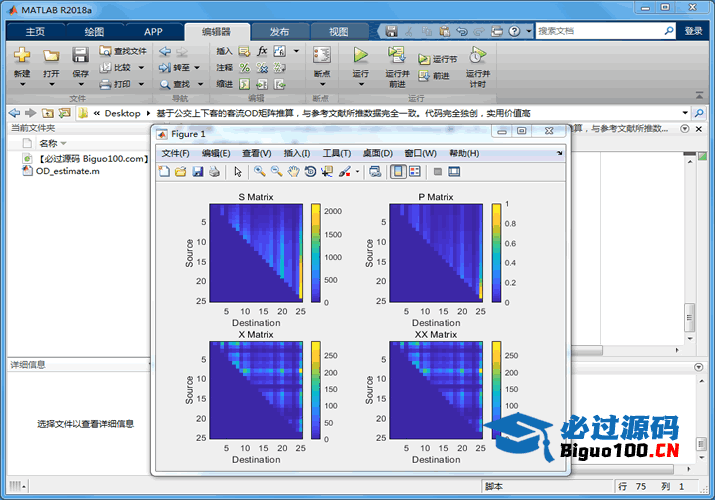Toggle the insert colorbar button

click(x=396, y=172)
